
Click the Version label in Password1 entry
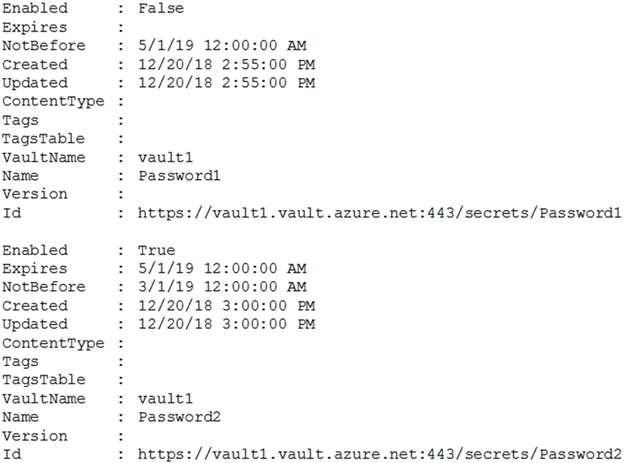click(x=36, y=194)
